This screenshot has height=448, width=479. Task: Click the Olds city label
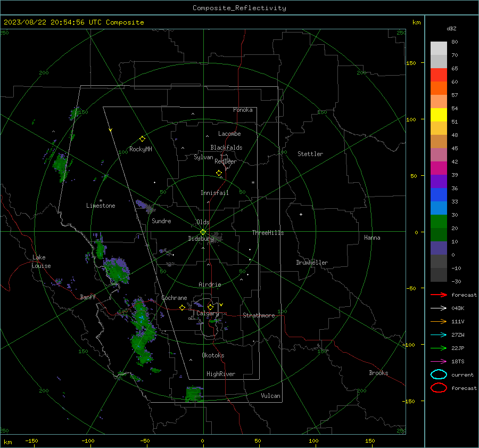pyautogui.click(x=203, y=222)
